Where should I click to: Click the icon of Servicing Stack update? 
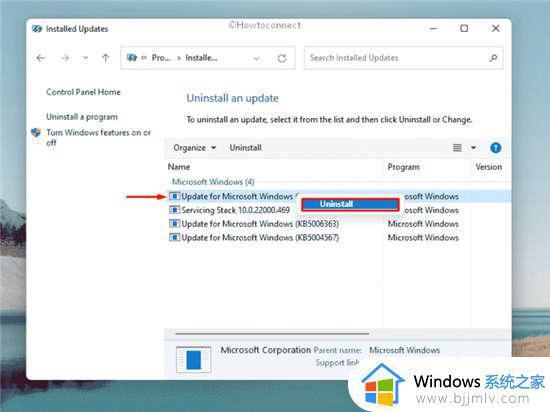tap(174, 210)
